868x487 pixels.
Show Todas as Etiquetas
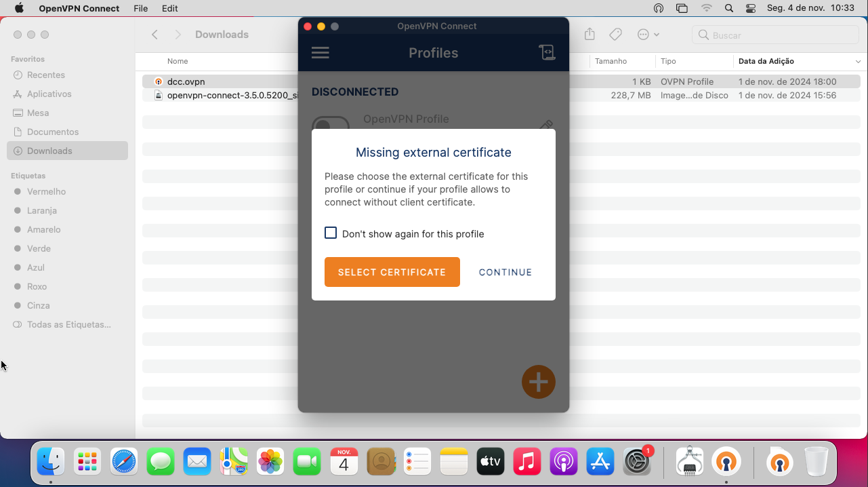[67, 324]
